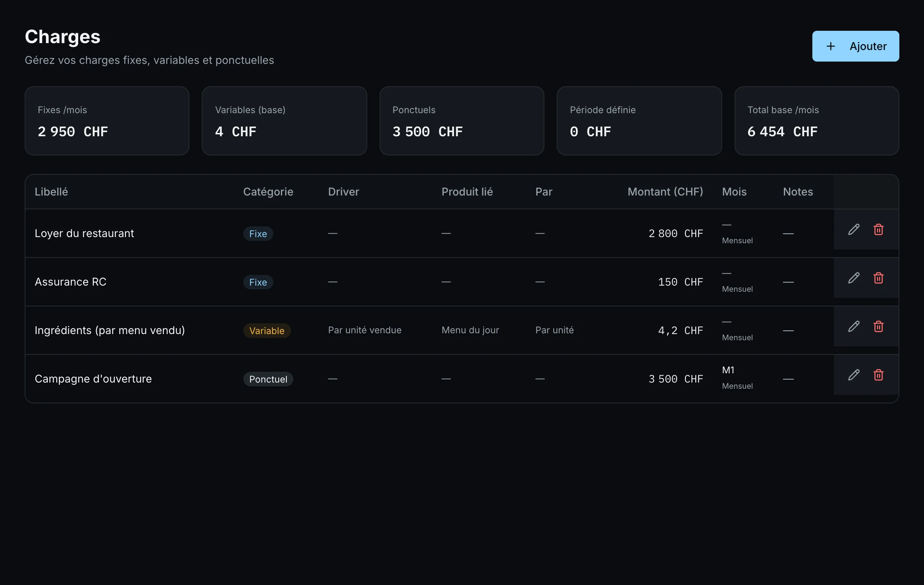
Task: Select the Ingrédients (par menu vendu) label
Action: [x=110, y=330]
